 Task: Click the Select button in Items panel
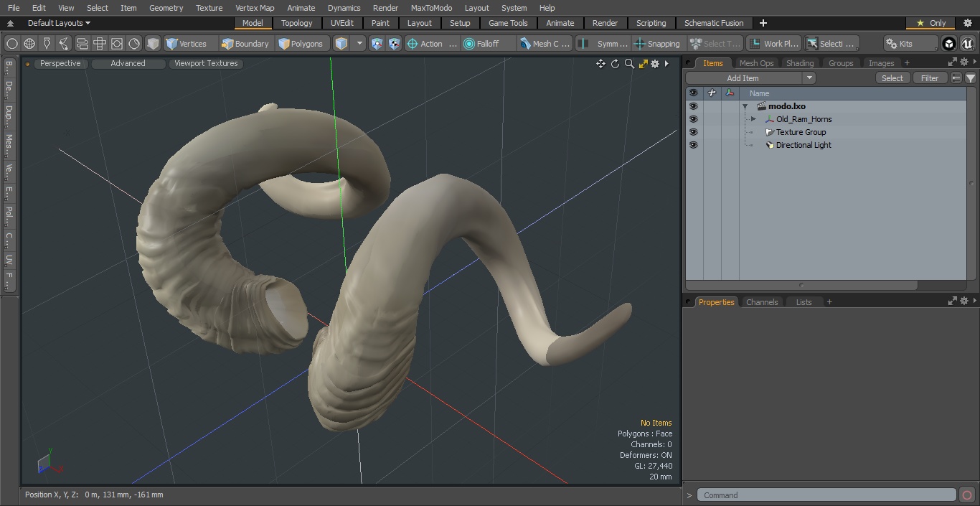(892, 78)
